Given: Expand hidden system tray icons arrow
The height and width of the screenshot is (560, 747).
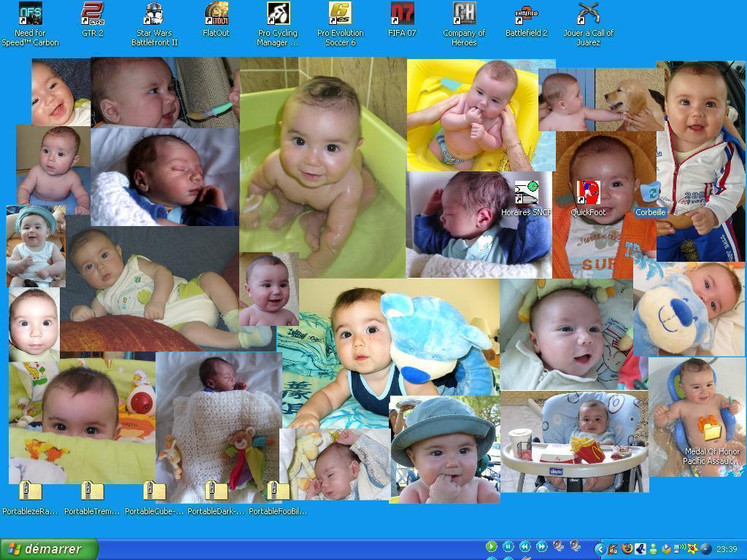Looking at the screenshot, I should click(600, 548).
